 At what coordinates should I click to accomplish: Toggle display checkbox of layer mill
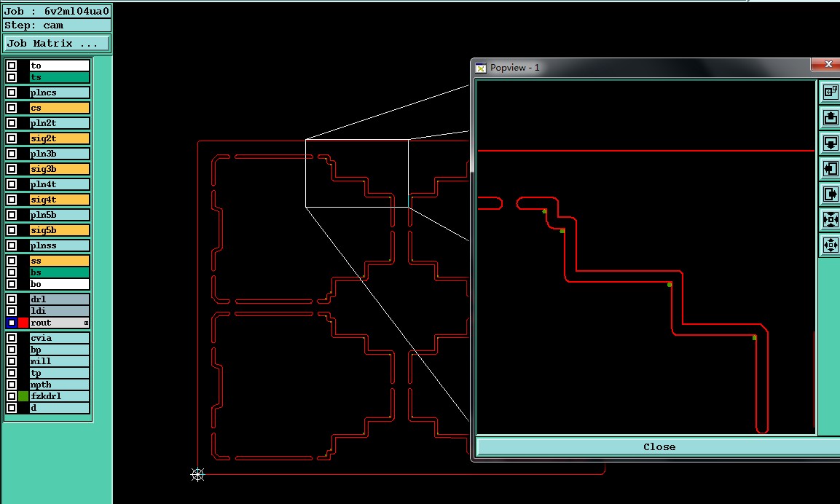coord(12,361)
